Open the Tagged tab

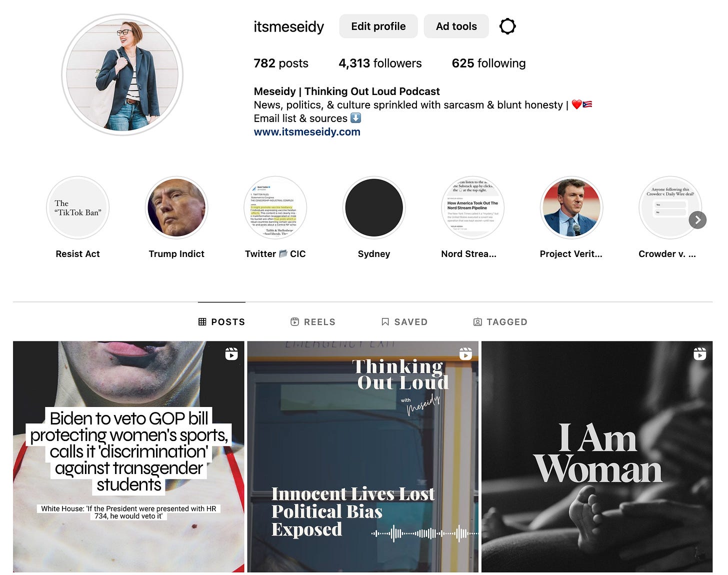pos(500,322)
